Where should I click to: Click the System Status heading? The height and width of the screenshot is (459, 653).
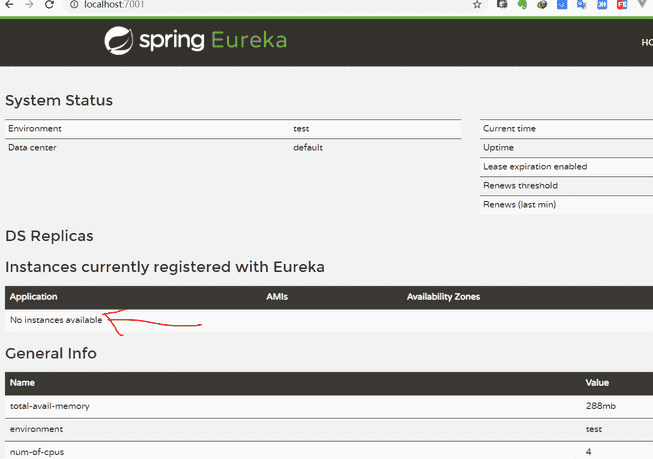tap(59, 100)
